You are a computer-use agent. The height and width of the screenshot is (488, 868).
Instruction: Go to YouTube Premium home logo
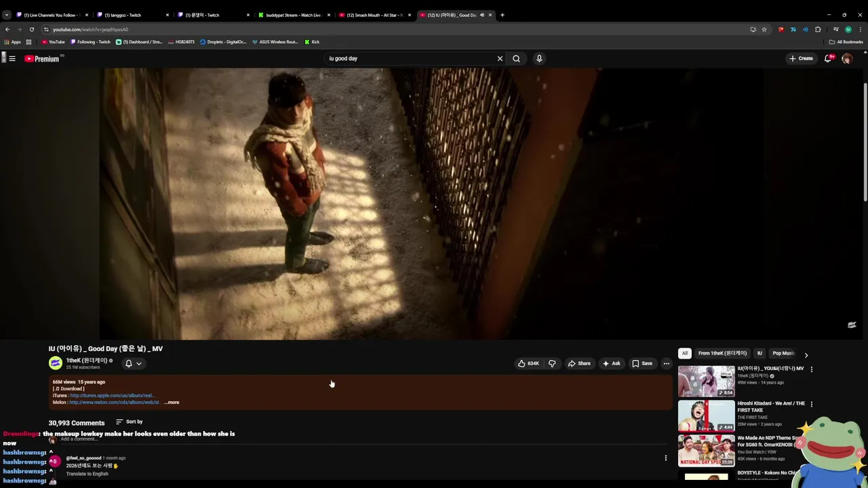(42, 59)
